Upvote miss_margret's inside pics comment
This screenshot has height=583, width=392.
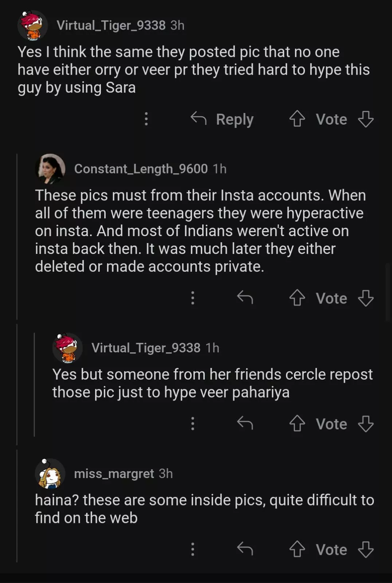coord(297,549)
